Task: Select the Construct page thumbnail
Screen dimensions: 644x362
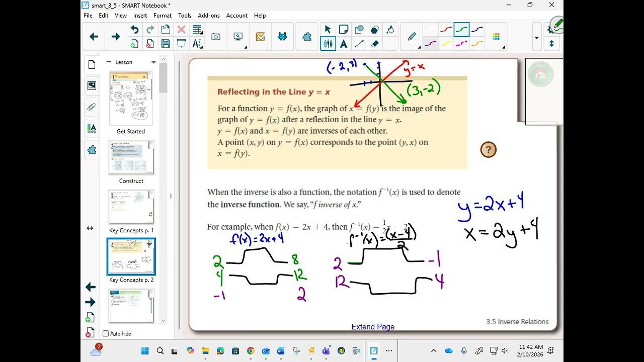Action: [131, 157]
